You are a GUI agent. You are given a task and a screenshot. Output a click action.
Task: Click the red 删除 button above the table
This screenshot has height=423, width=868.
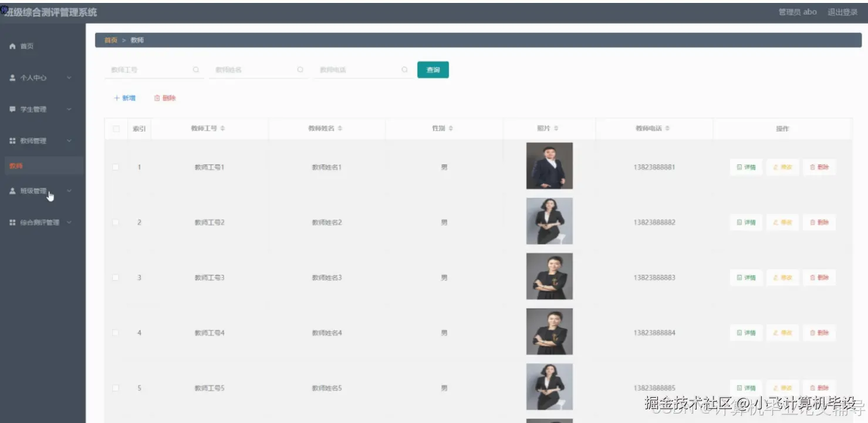(165, 98)
